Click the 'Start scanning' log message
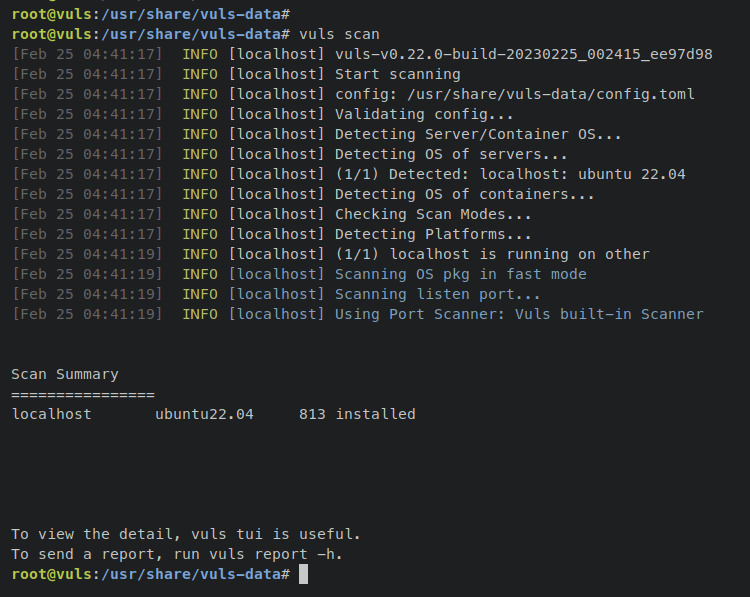 click(x=397, y=74)
